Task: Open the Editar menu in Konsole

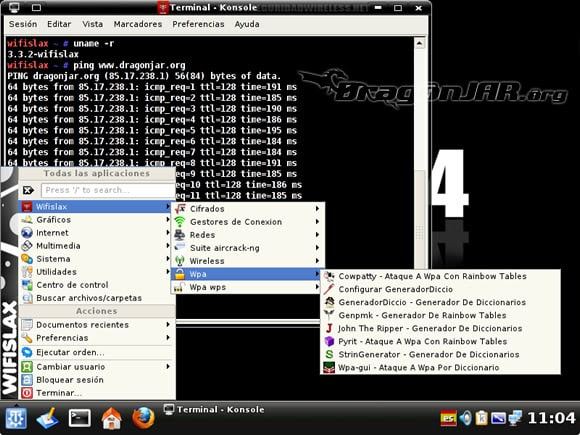Action: (59, 24)
